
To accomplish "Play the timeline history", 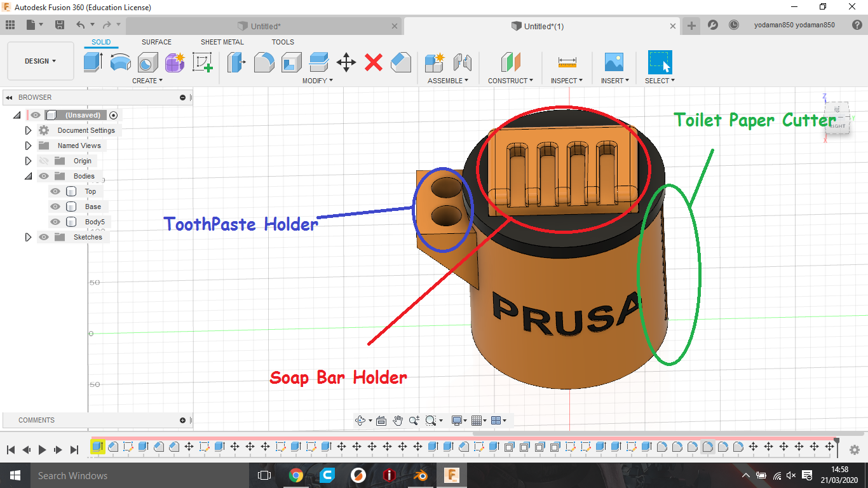I will [43, 449].
